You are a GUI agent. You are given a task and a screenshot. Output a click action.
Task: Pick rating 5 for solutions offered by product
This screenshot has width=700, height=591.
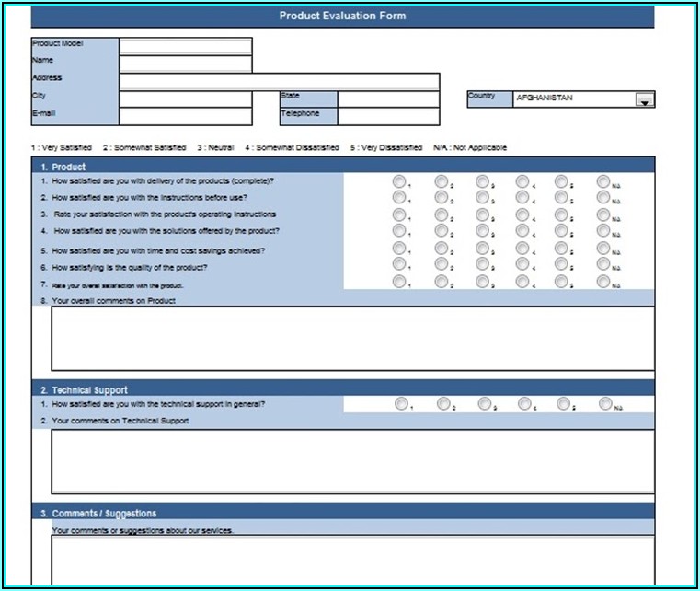coord(561,230)
